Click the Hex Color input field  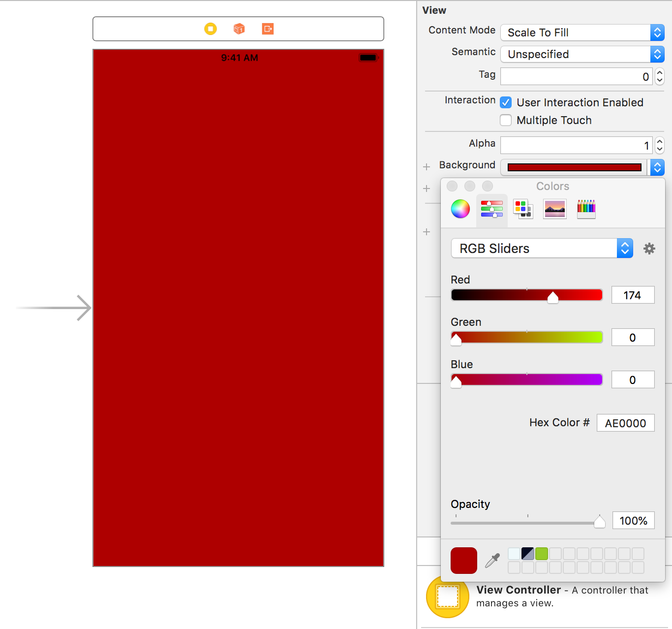tap(626, 423)
